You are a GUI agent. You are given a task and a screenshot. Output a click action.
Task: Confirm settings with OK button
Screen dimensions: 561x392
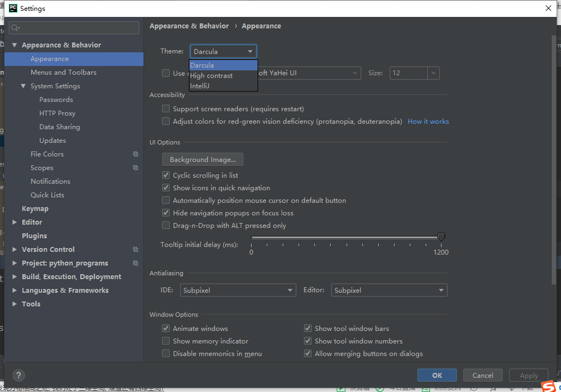tap(437, 375)
